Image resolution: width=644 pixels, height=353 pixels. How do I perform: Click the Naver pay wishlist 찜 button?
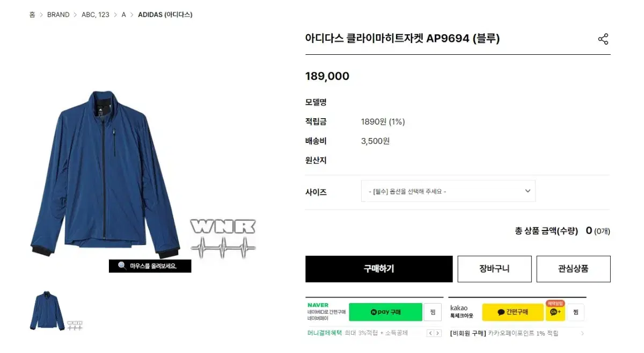pyautogui.click(x=433, y=312)
